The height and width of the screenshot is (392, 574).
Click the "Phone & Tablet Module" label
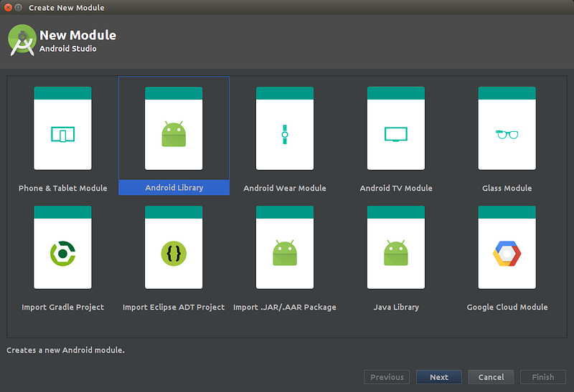coord(63,188)
